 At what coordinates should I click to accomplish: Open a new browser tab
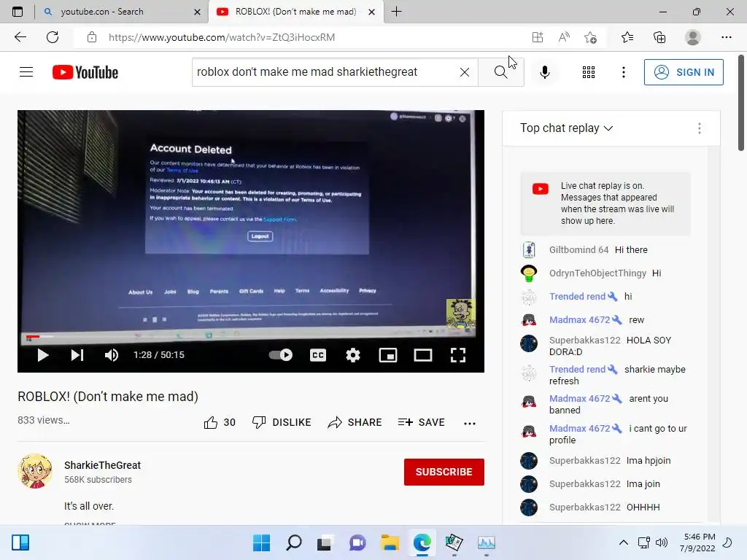click(x=396, y=12)
